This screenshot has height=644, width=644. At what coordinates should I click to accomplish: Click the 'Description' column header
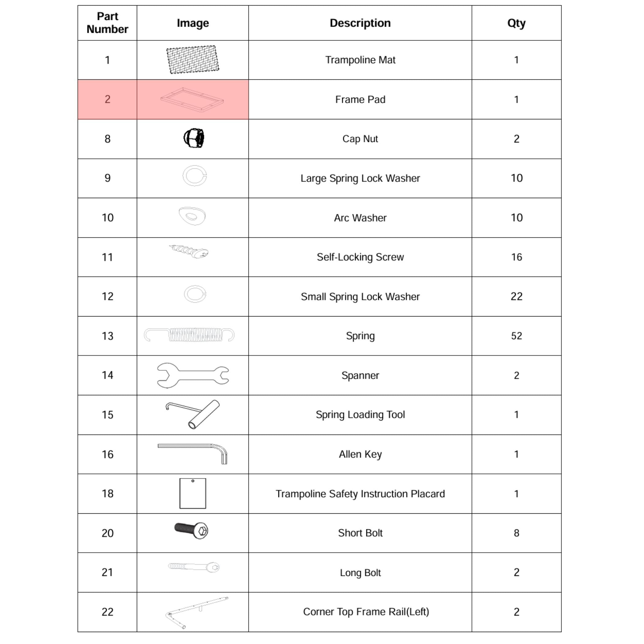click(360, 23)
